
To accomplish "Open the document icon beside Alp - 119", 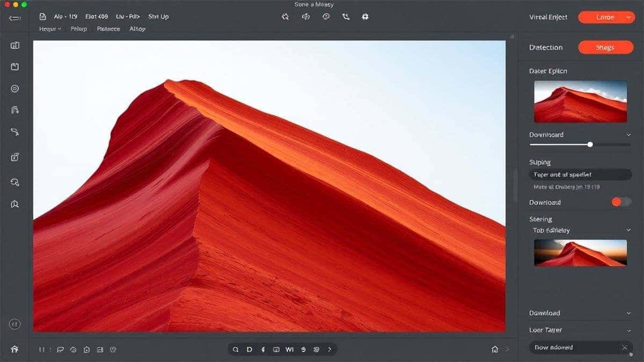I will tap(43, 17).
